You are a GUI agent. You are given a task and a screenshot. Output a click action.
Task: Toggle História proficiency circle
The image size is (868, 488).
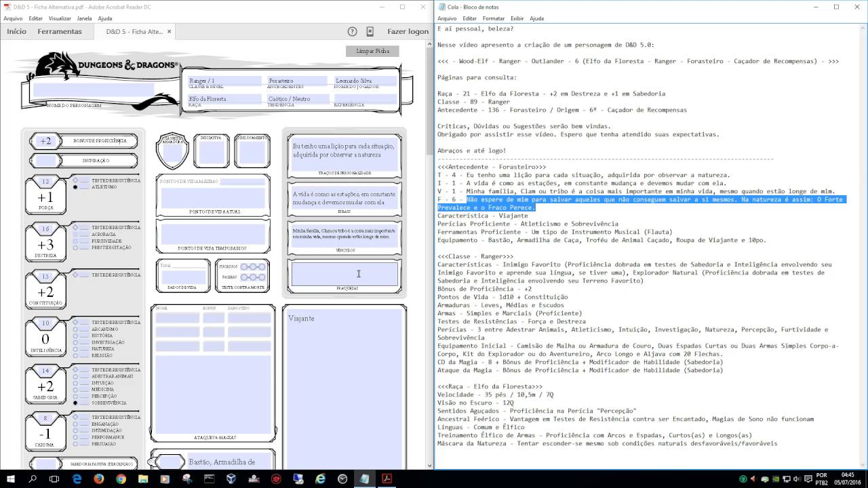point(75,336)
